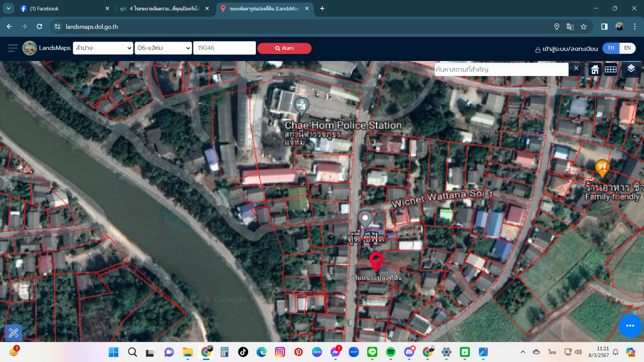This screenshot has width=644, height=362.
Task: Click the gray pin above ดูดี ซีฟู้ด
Action: 365,219
